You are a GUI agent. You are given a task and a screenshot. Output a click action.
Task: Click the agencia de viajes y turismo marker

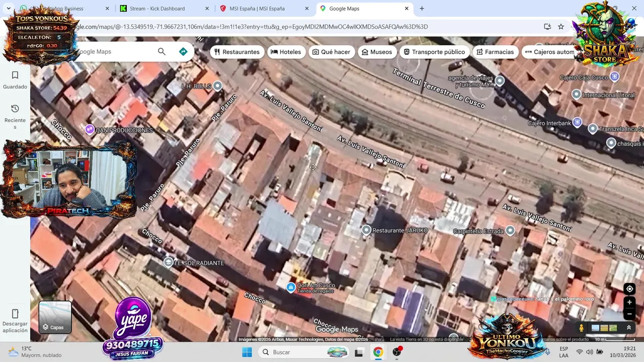(x=500, y=80)
